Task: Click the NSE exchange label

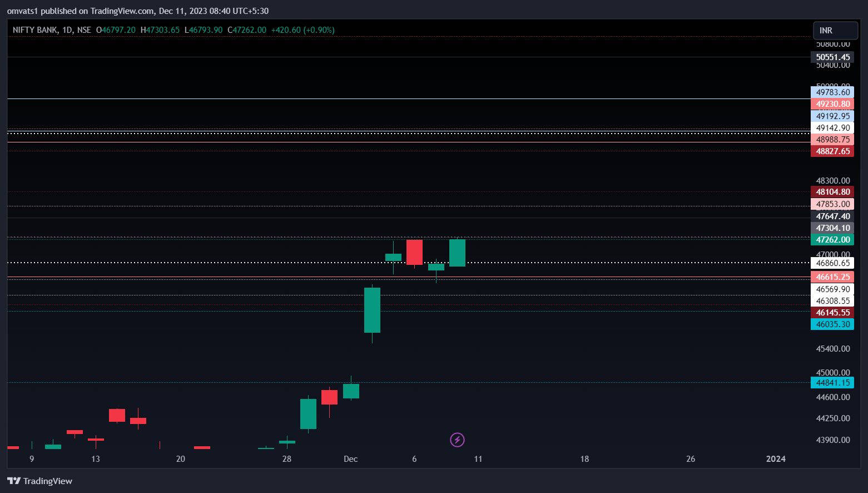Action: 84,30
